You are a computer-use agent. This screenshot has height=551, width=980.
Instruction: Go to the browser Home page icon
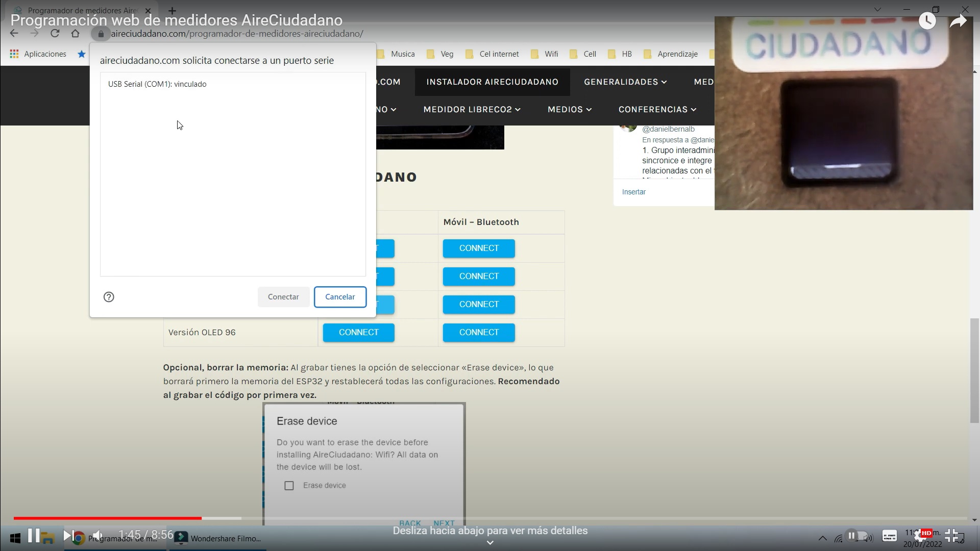75,34
